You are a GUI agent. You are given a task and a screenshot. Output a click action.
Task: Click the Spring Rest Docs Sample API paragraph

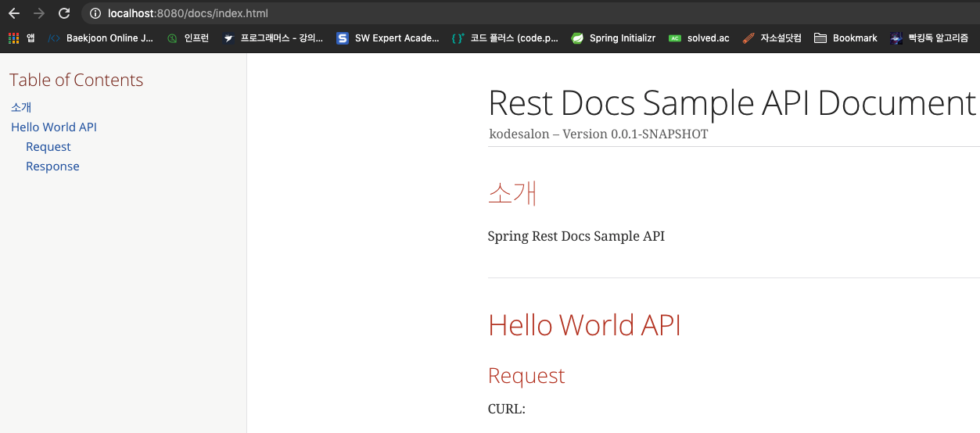[x=576, y=236]
